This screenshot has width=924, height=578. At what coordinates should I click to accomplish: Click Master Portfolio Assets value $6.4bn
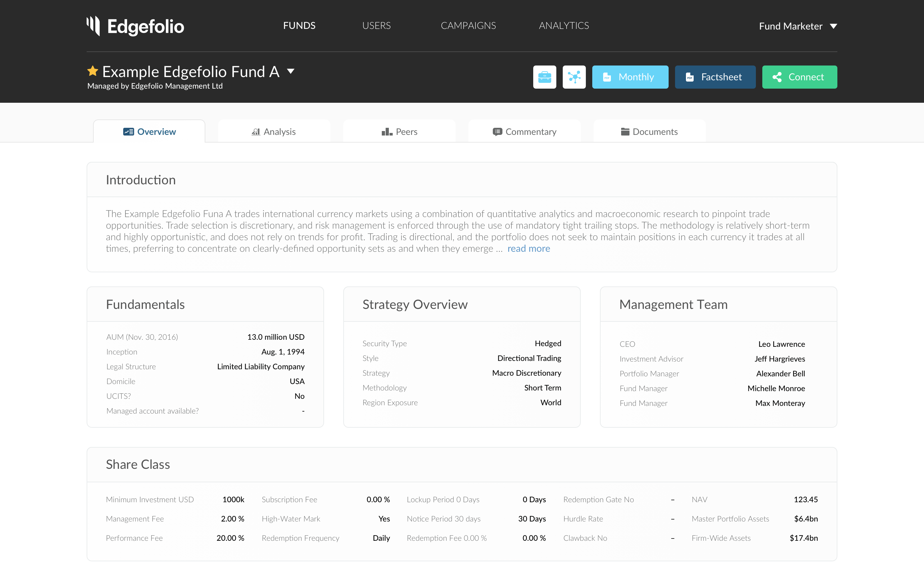[806, 519]
